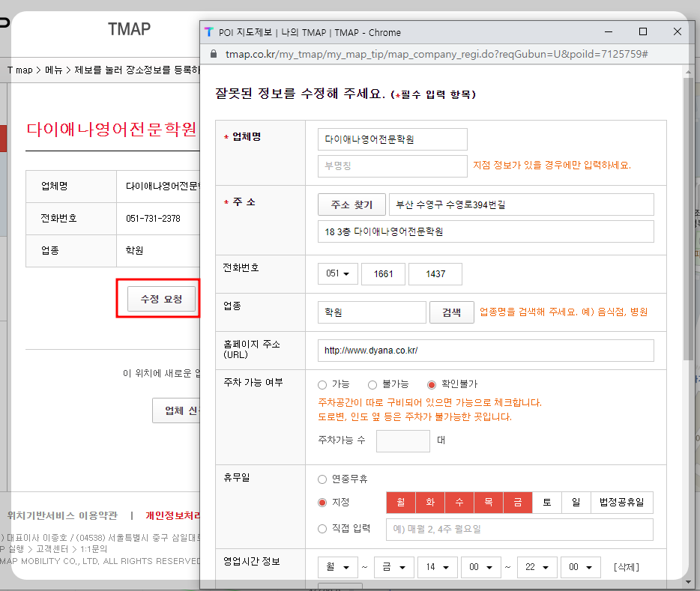Click 검색 button for business type
The height and width of the screenshot is (591, 700).
pyautogui.click(x=452, y=312)
